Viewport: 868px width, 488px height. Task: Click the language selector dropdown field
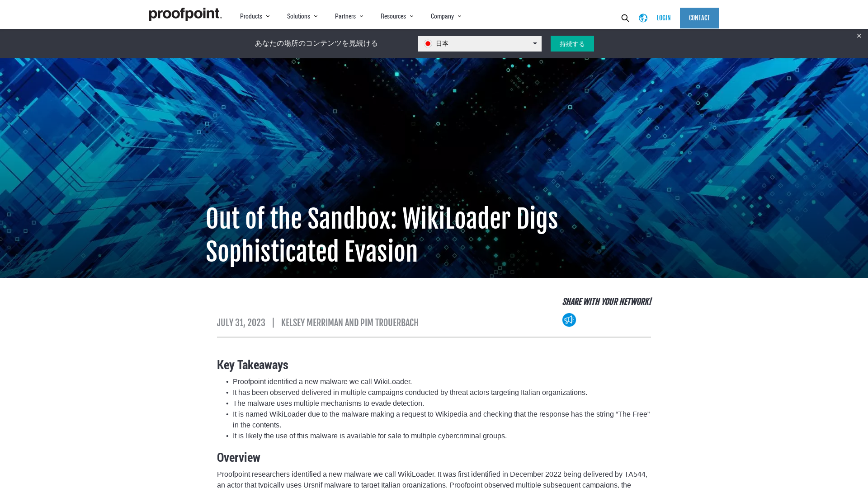479,43
